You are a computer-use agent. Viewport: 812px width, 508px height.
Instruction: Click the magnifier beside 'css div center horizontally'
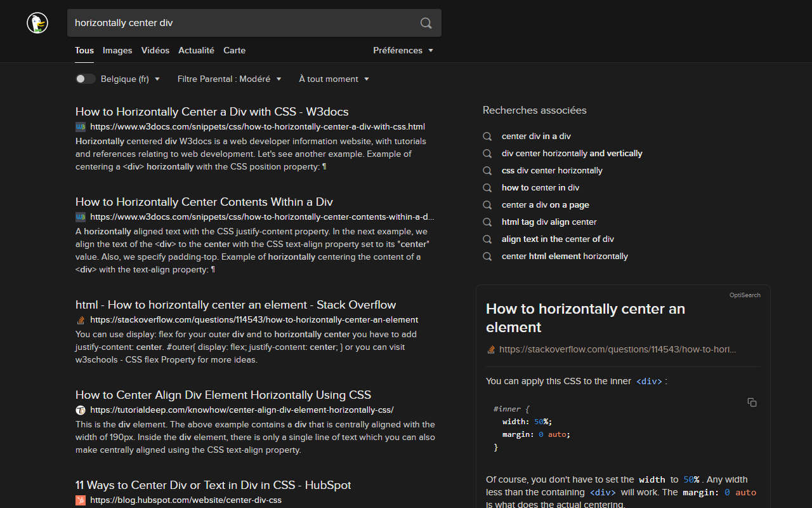487,170
